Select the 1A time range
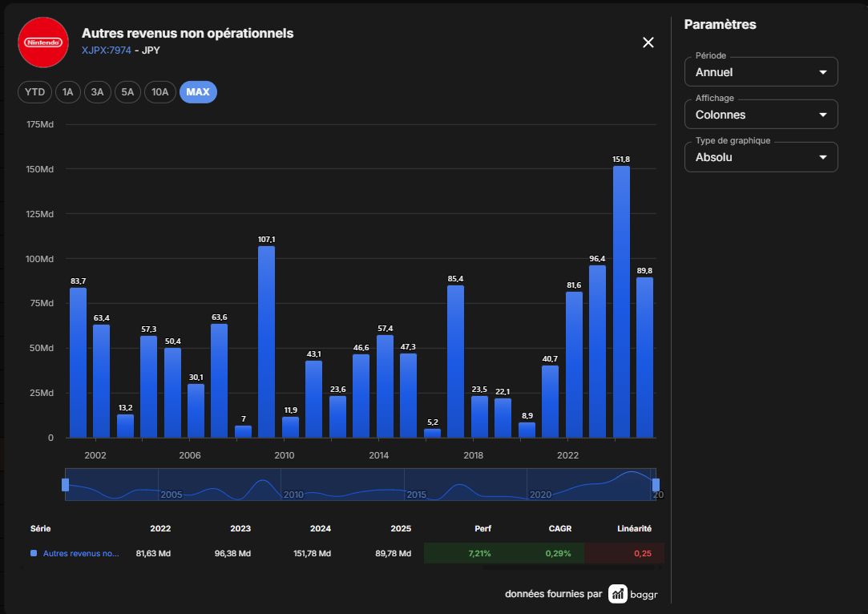This screenshot has height=614, width=868. (67, 92)
